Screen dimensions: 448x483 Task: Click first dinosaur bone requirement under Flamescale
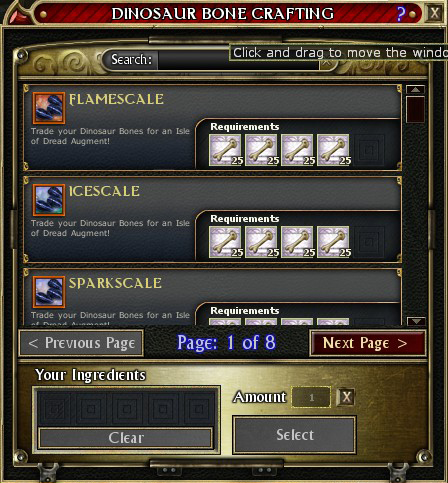[x=225, y=150]
